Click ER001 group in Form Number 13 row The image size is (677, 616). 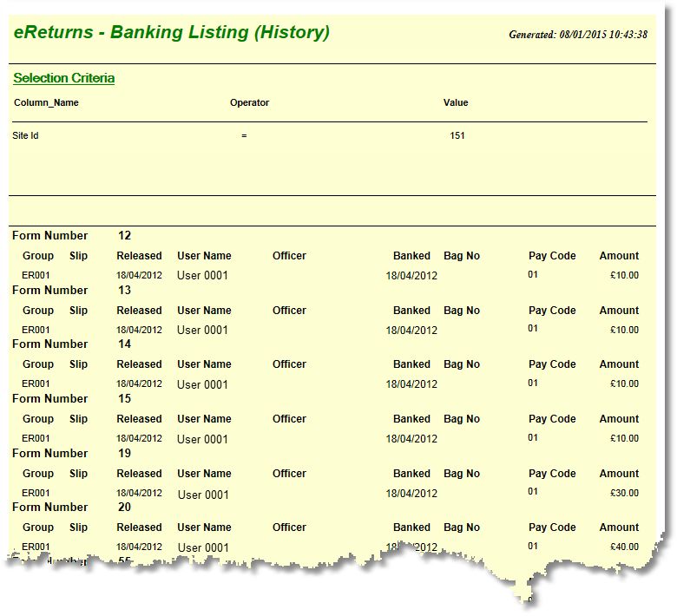tap(36, 331)
